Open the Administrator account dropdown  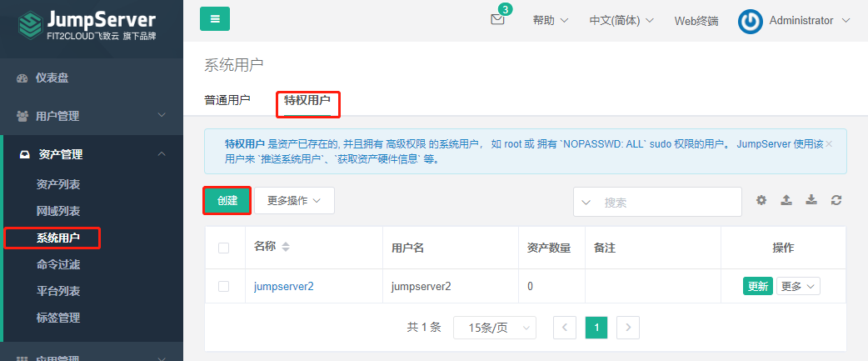tap(810, 21)
